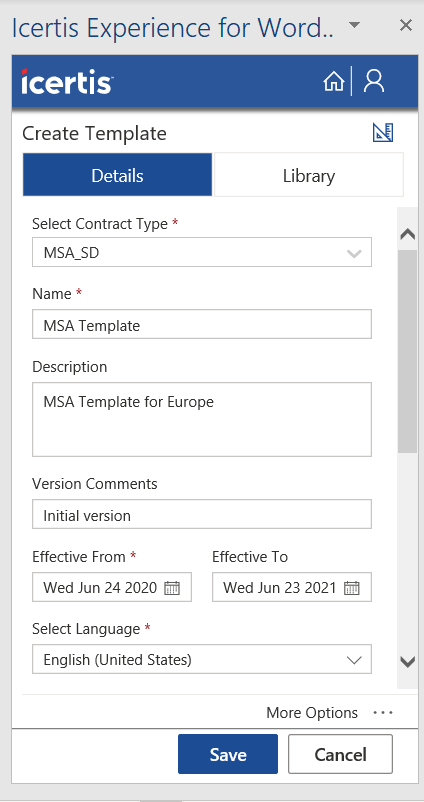Image resolution: width=424 pixels, height=802 pixels.
Task: Go to the Icertis home icon
Action: tap(333, 81)
